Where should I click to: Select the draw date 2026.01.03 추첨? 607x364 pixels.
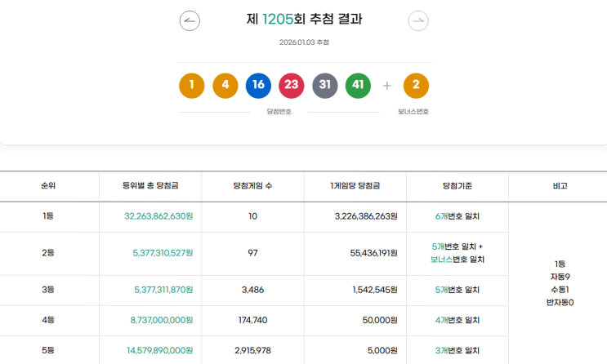(x=304, y=42)
